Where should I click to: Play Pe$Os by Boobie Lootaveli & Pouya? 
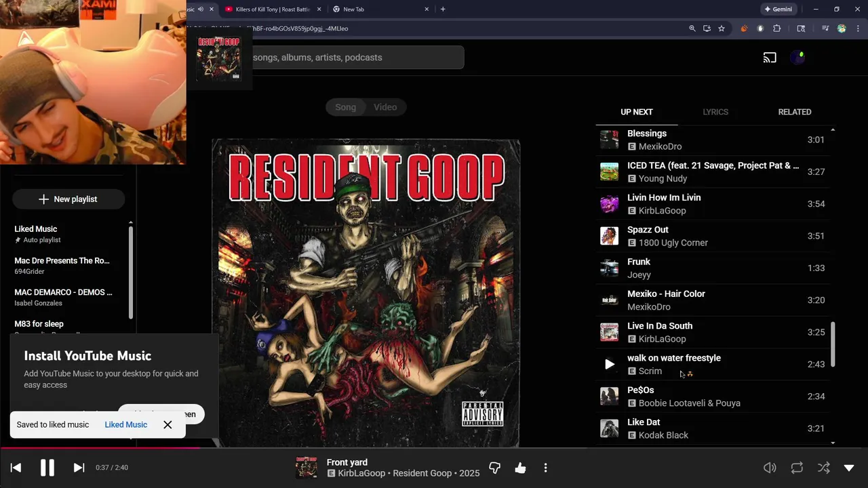(x=713, y=396)
